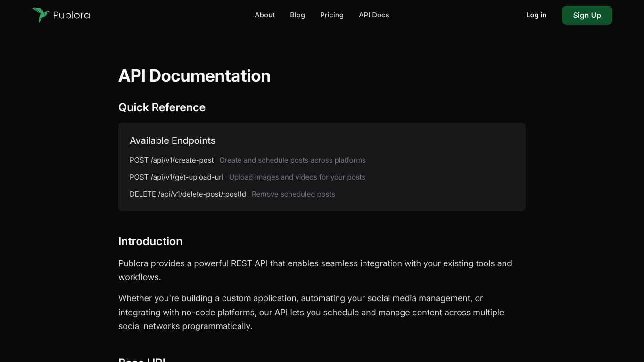Click the Introduction heading
The width and height of the screenshot is (644, 362).
tap(150, 241)
